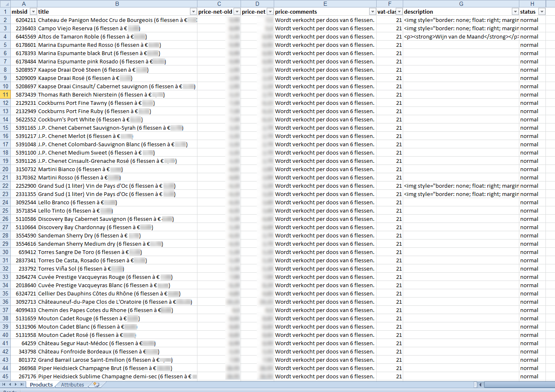The image size is (555, 392).
Task: Open the vat-class filter dropdown
Action: pos(399,12)
